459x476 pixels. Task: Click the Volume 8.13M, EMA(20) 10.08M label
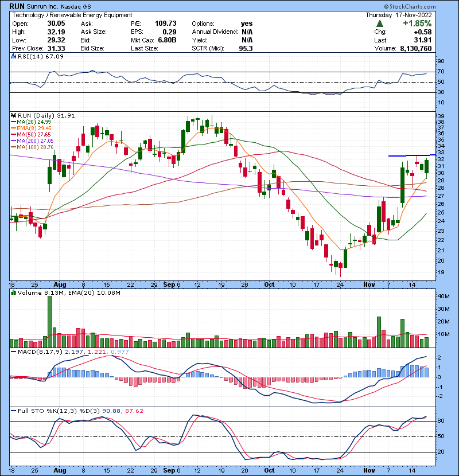[69, 292]
